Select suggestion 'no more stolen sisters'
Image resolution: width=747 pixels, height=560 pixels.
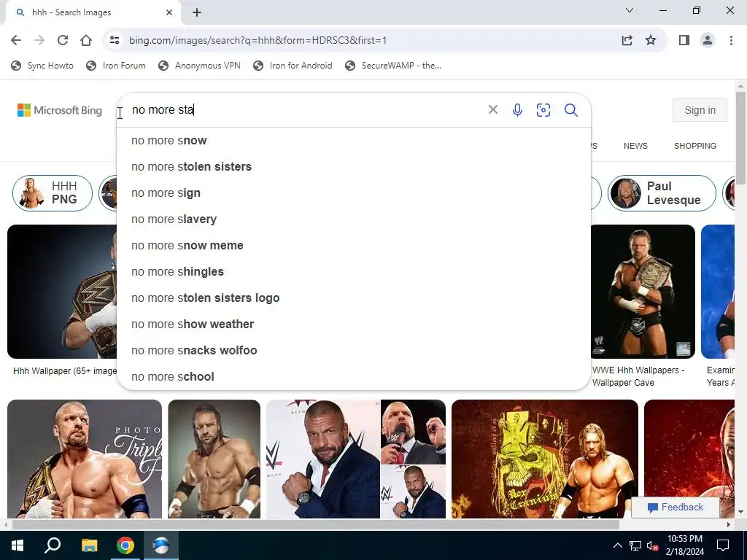[x=354, y=167]
